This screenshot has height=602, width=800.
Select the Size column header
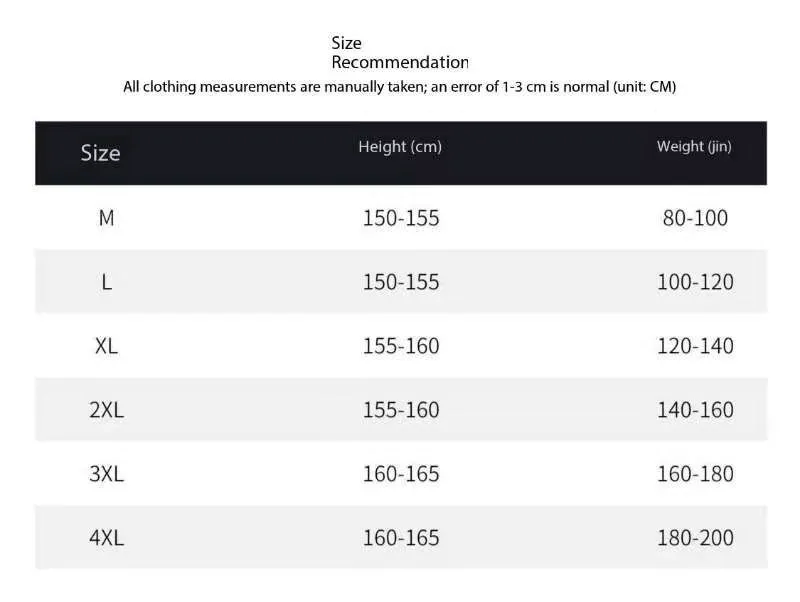pos(100,153)
